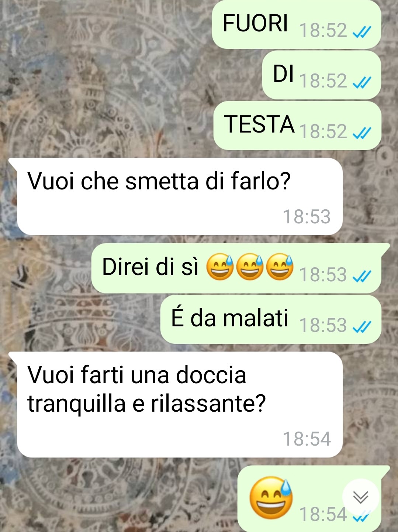Tap the 18:54 timestamp under the doccia message
Screen dimensions: 398x532
pos(307,439)
